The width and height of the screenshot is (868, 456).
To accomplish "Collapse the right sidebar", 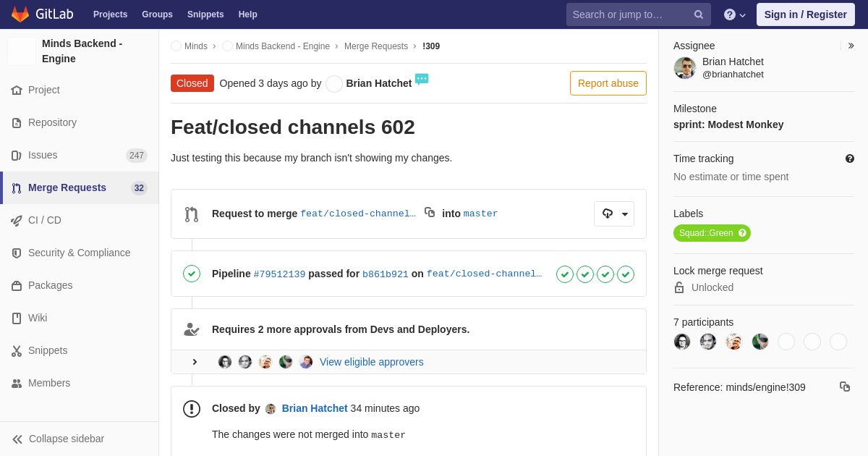I will tap(851, 46).
